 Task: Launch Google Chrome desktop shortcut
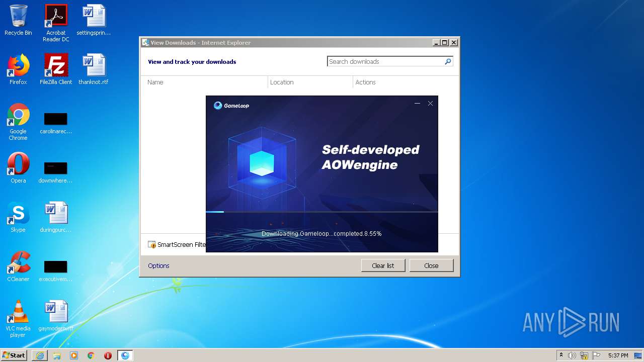(18, 122)
